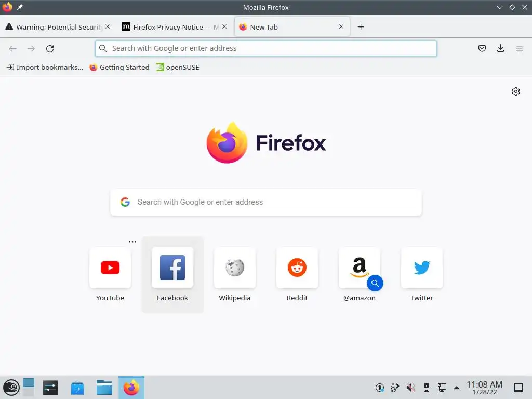Switch to Warning: Potential Security tab
The height and width of the screenshot is (399, 532).
[59, 27]
